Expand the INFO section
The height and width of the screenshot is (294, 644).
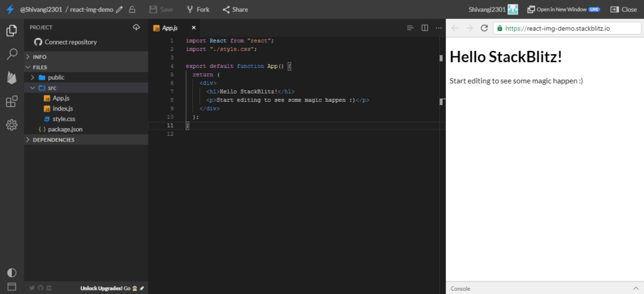86,57
